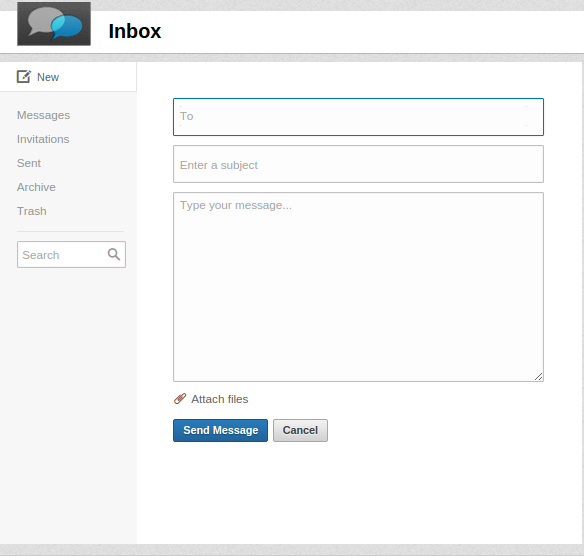The height and width of the screenshot is (556, 584).
Task: Focus the To recipient field
Action: click(x=358, y=117)
